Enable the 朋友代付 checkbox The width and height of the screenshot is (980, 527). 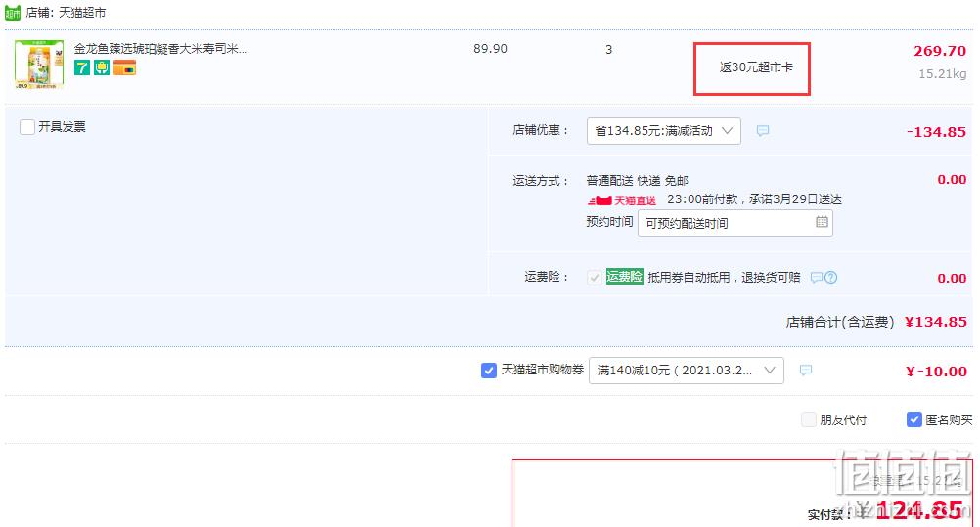[809, 419]
